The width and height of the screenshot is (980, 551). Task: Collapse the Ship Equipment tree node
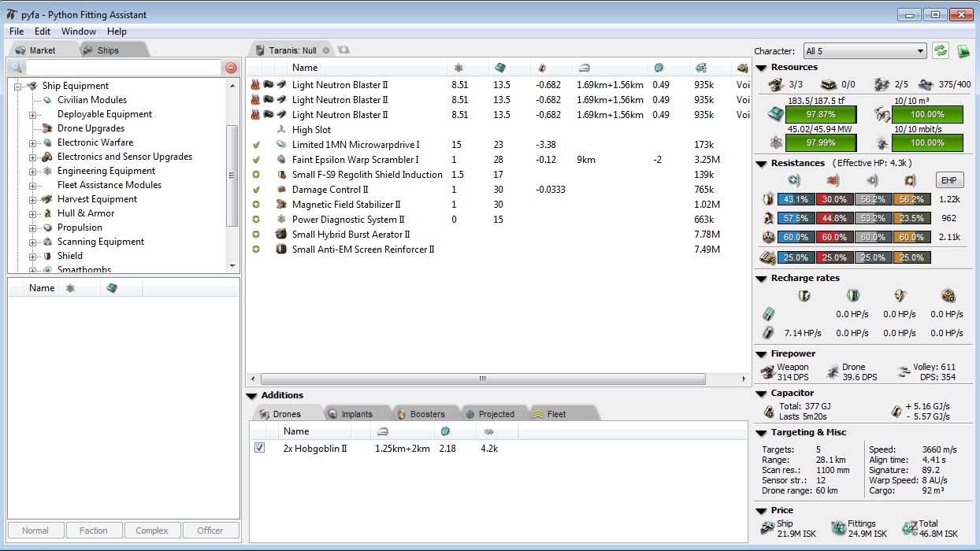pos(18,86)
